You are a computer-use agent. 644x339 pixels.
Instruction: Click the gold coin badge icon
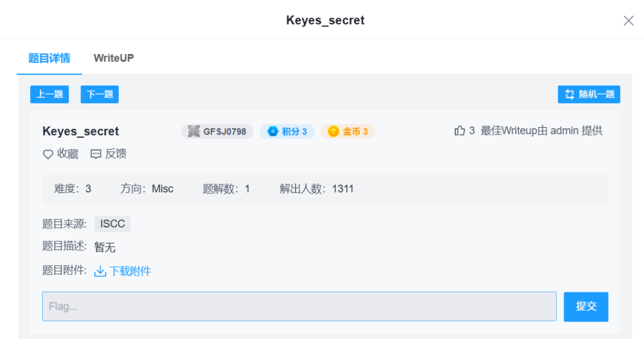[333, 131]
